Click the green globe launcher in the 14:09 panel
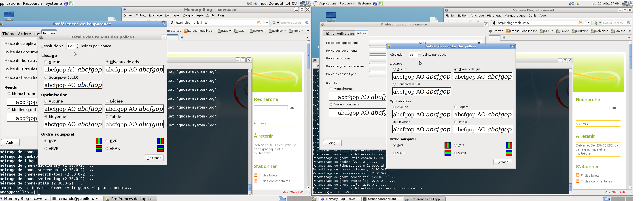The height and width of the screenshot is (201, 644). (381, 4)
